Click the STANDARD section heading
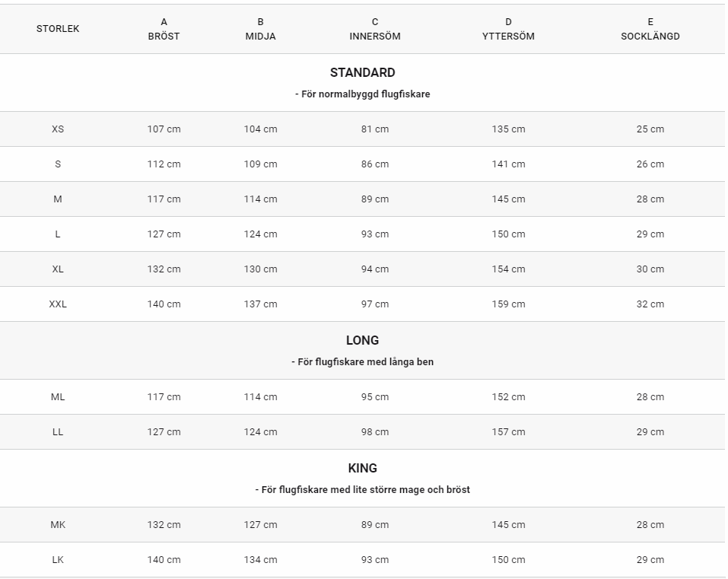 362,73
